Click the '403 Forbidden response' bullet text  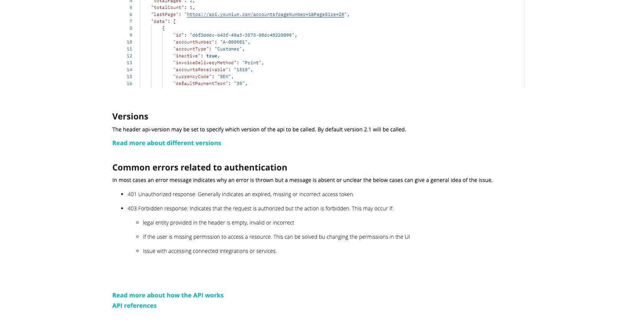pyautogui.click(x=260, y=209)
